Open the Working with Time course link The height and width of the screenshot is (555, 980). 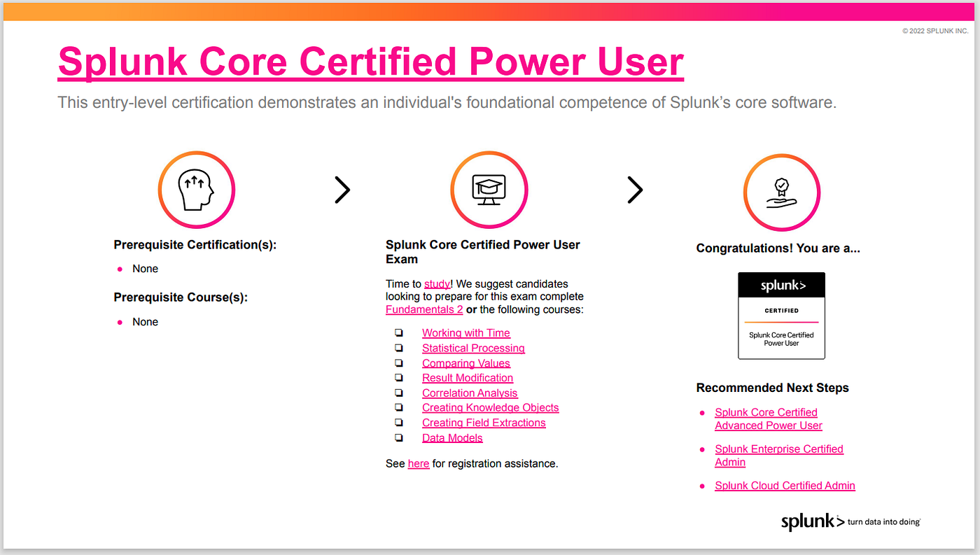click(466, 333)
